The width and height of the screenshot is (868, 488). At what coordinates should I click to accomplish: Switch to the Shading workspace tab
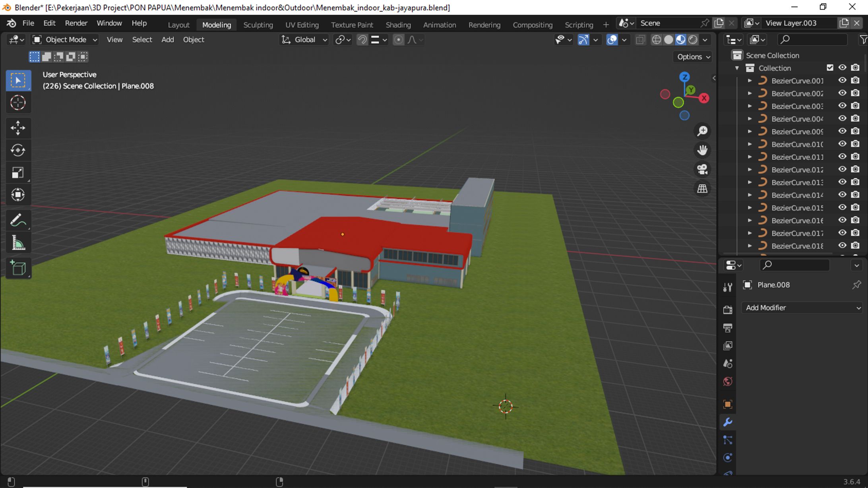398,25
